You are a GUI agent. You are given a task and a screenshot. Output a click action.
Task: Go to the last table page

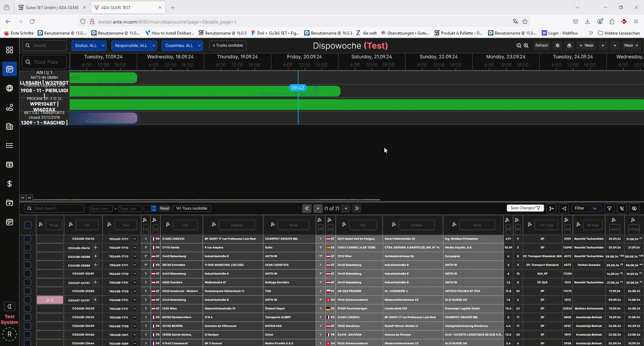tap(357, 209)
